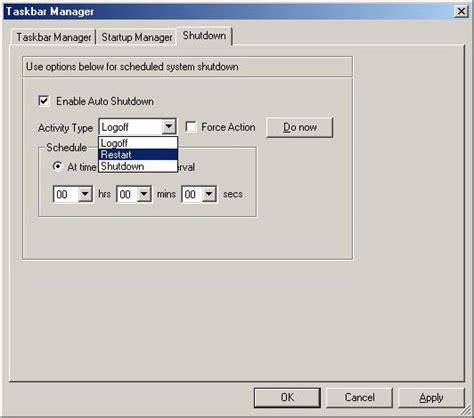Close the Taskbar Manager window
474x418 pixels.
click(x=461, y=11)
